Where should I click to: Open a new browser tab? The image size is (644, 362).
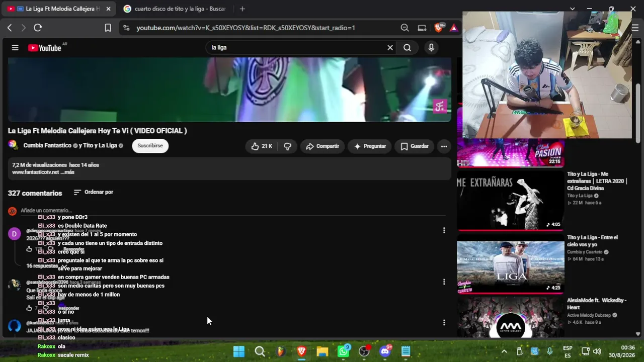(x=242, y=9)
